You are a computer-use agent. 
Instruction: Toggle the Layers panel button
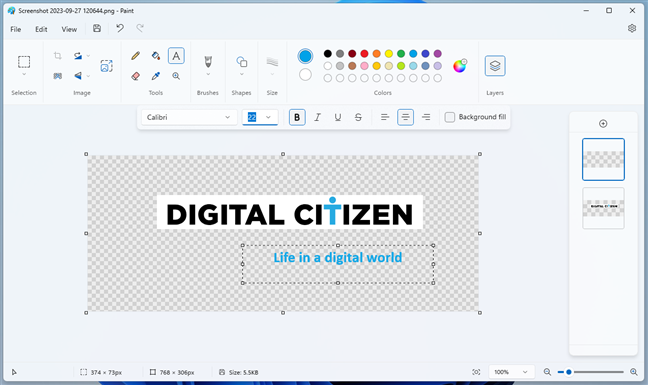[x=495, y=66]
